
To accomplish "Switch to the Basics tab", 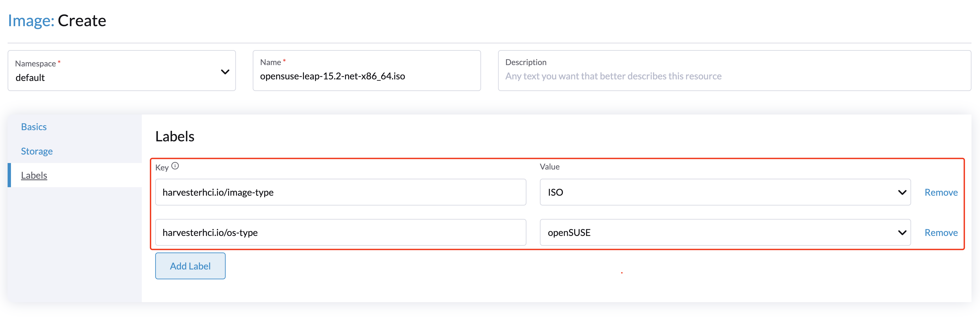I will 34,127.
